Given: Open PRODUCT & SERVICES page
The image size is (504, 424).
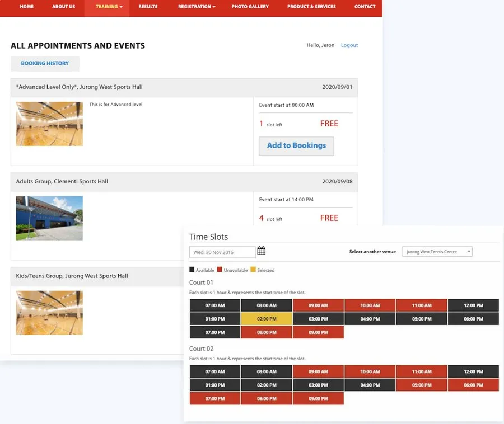Looking at the screenshot, I should point(311,6).
